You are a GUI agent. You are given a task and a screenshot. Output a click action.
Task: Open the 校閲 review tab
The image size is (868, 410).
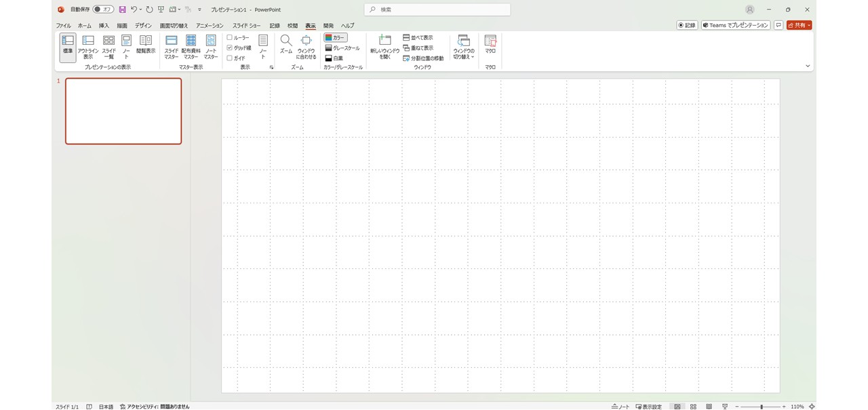(x=292, y=26)
